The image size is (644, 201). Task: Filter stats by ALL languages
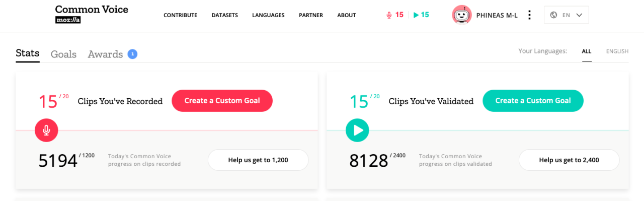[x=587, y=51]
